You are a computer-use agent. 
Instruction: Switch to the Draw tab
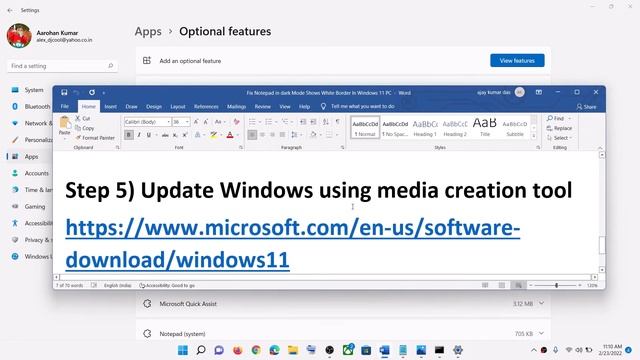tap(131, 107)
